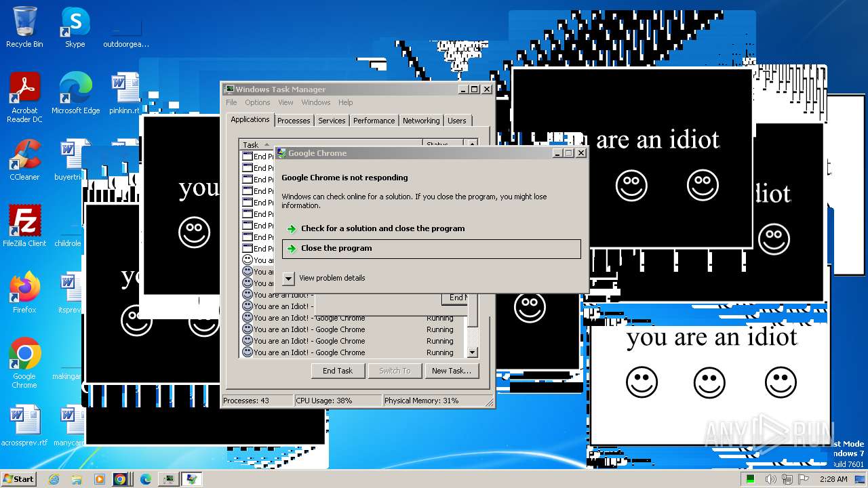Select the Firefox desktop shortcut

point(24,293)
